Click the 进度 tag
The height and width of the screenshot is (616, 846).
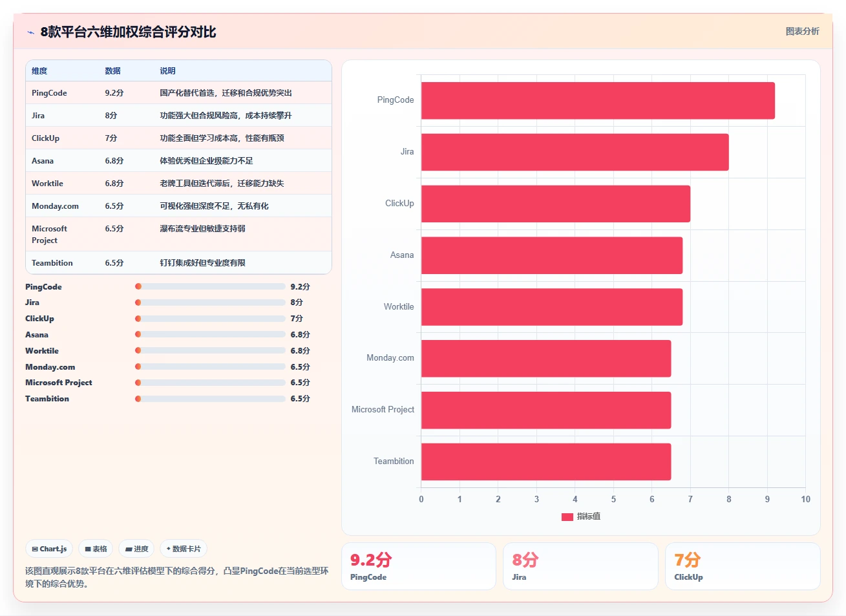(136, 549)
